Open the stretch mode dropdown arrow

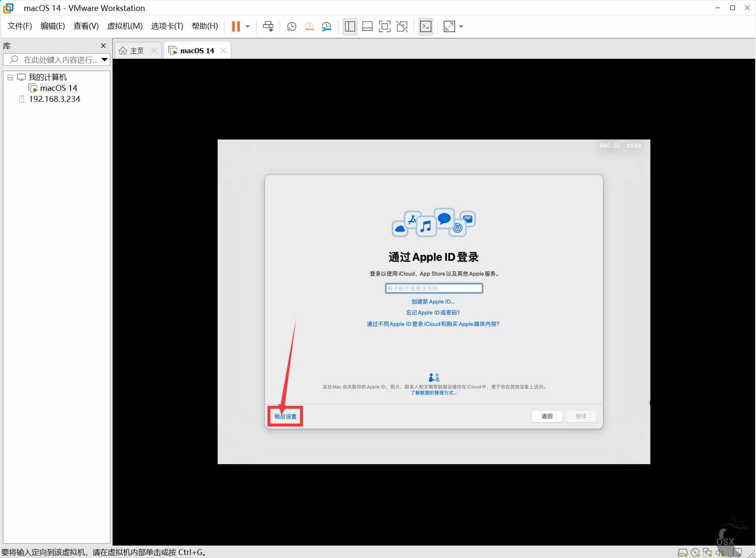461,27
